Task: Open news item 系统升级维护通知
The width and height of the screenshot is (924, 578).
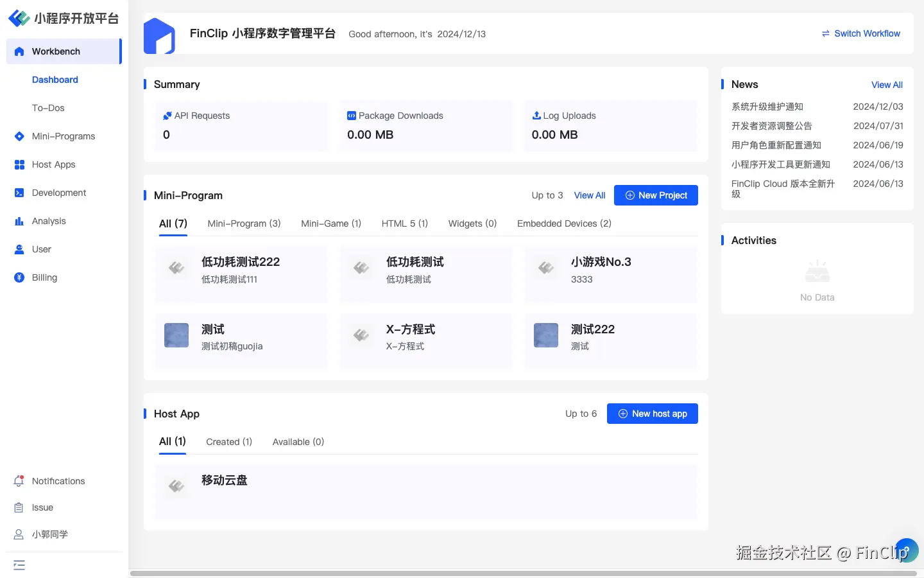Action: pos(767,107)
